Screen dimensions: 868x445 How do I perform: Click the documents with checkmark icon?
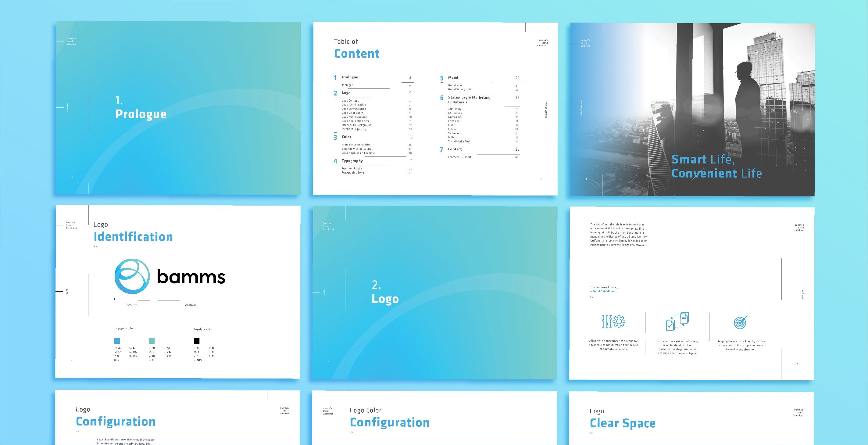pos(677,321)
